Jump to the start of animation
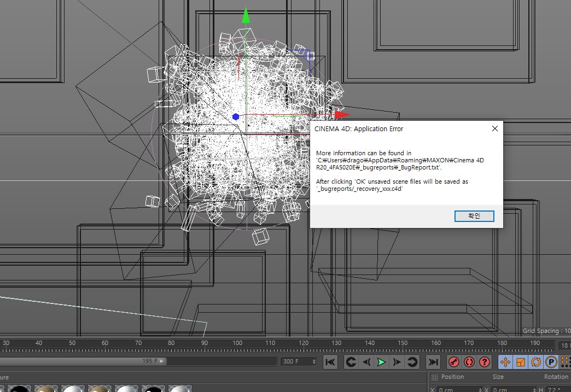Image resolution: width=571 pixels, height=392 pixels. [330, 362]
